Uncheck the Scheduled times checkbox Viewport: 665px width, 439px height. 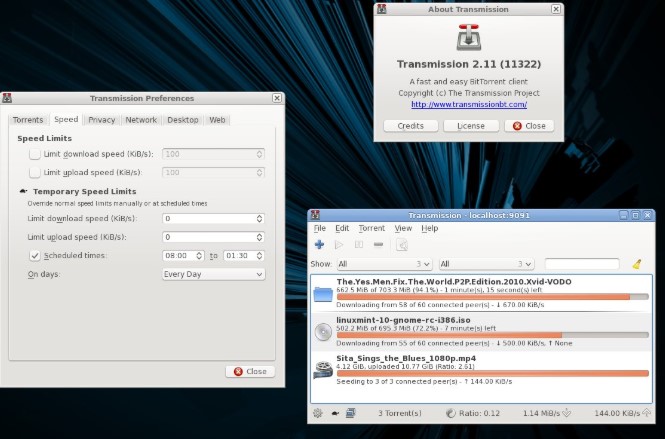coord(34,256)
